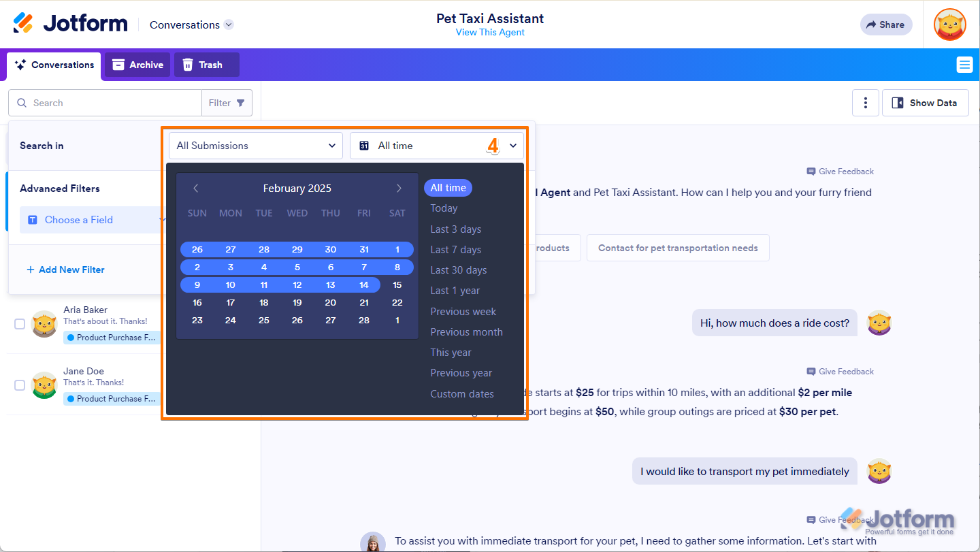Click Jane Doe's Product Purchase tag
The height and width of the screenshot is (552, 980).
coord(112,399)
